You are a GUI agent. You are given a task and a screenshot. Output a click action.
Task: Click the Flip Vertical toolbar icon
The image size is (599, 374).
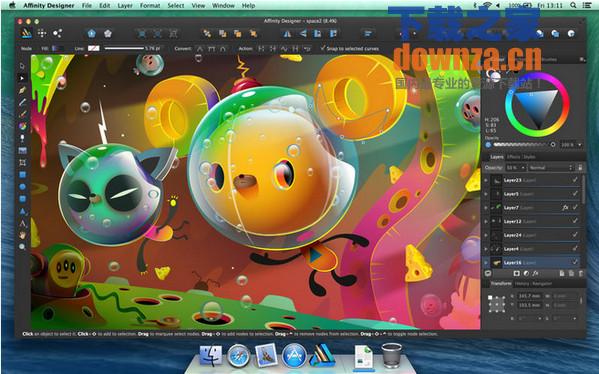click(x=303, y=34)
